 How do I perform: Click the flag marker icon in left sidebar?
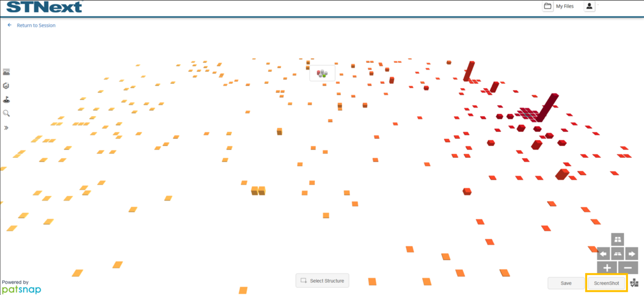tap(6, 100)
